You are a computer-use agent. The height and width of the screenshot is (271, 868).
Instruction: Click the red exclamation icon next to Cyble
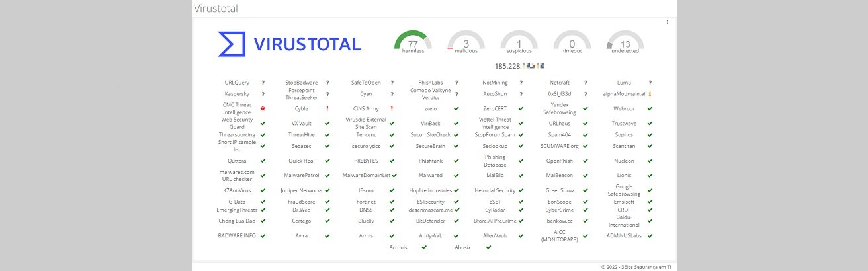pos(327,108)
